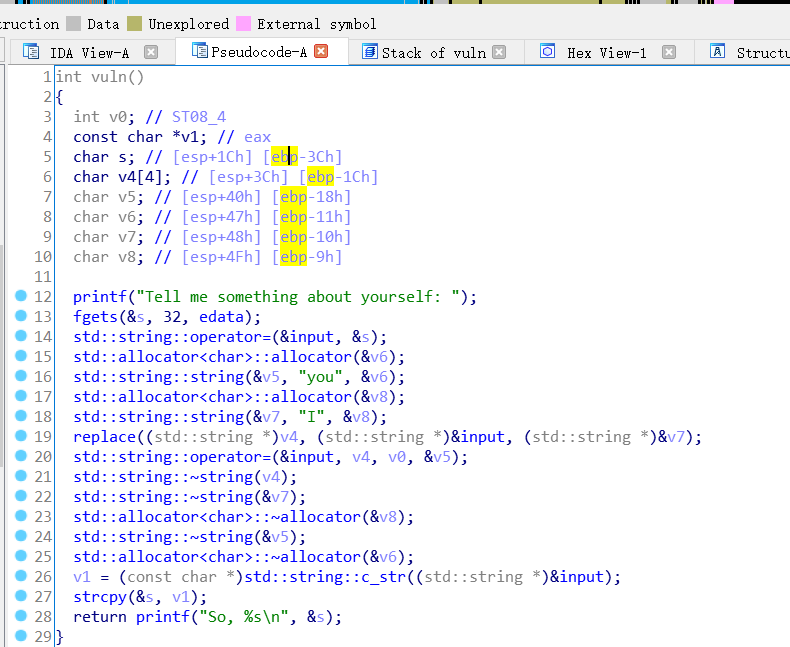
Task: Close the Pseudocode-A tab
Action: [321, 51]
